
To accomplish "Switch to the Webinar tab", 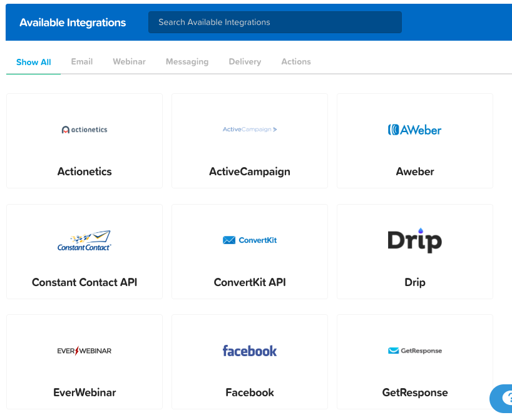I will pos(130,62).
